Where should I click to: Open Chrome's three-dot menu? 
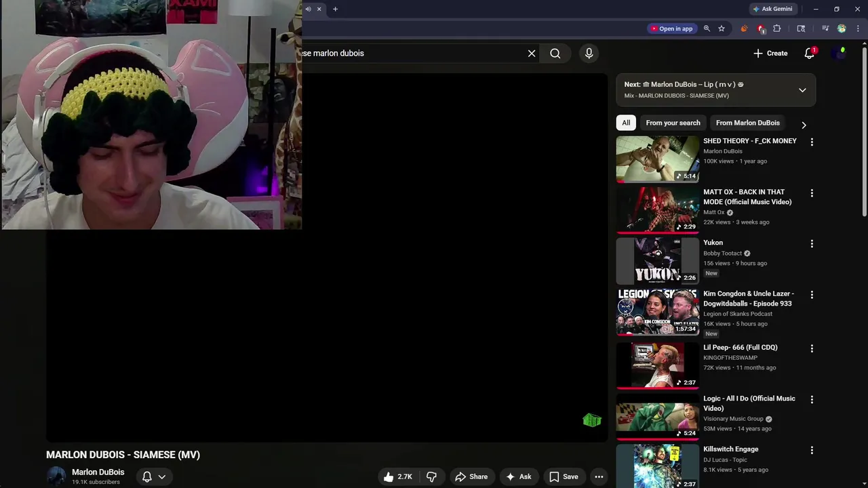[858, 28]
